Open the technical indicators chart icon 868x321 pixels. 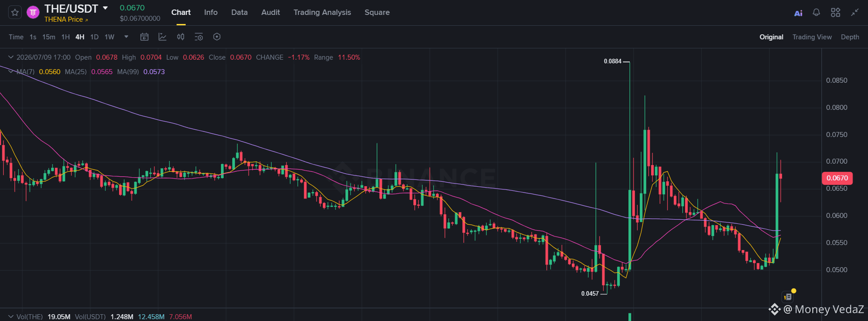pos(162,37)
